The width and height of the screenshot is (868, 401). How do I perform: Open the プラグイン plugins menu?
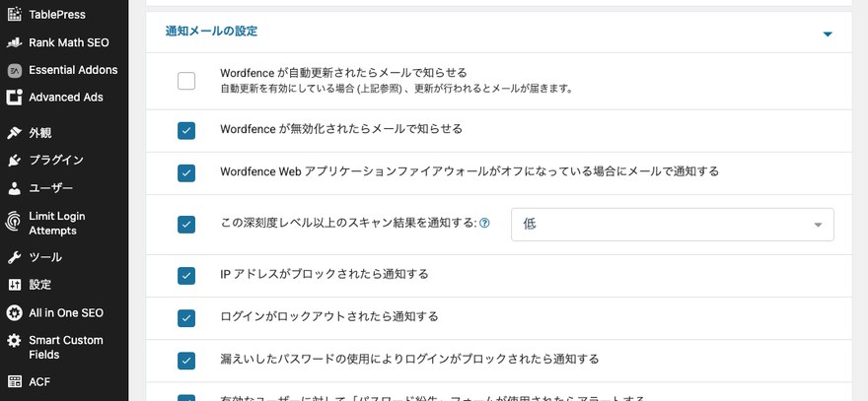[56, 161]
